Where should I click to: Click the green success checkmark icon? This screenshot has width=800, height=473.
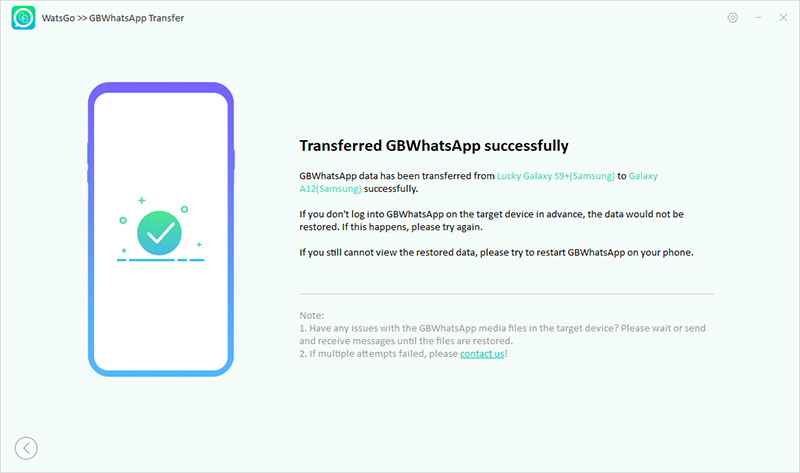pyautogui.click(x=159, y=233)
